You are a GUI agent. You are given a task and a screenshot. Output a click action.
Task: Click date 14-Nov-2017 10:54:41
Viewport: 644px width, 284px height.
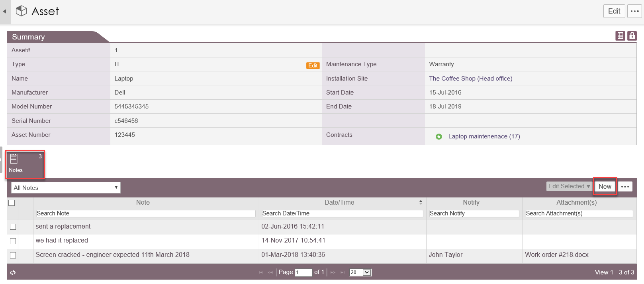pyautogui.click(x=293, y=241)
